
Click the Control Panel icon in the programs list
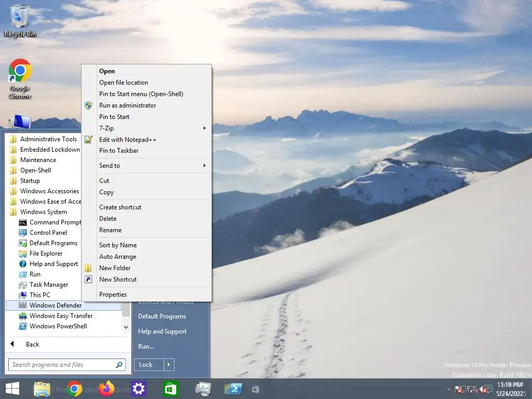point(23,233)
